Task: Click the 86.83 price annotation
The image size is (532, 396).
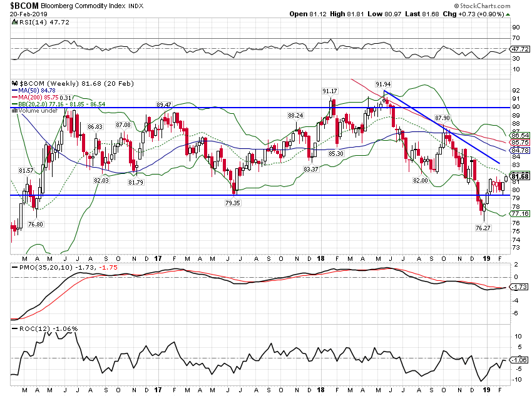Action: 95,127
